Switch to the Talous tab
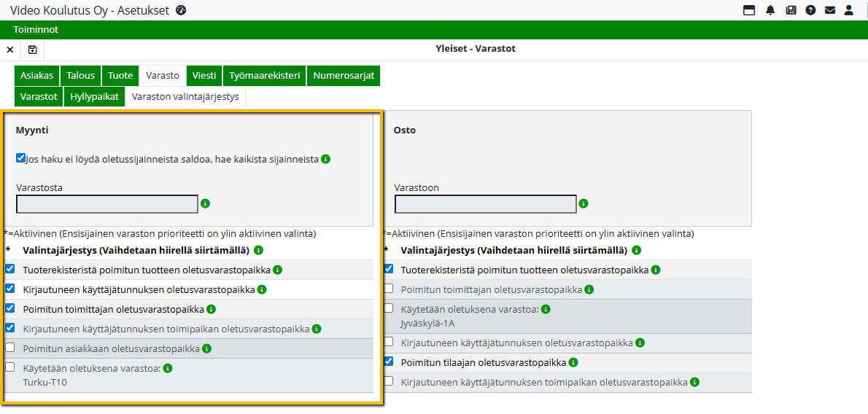868x414 pixels. tap(81, 76)
